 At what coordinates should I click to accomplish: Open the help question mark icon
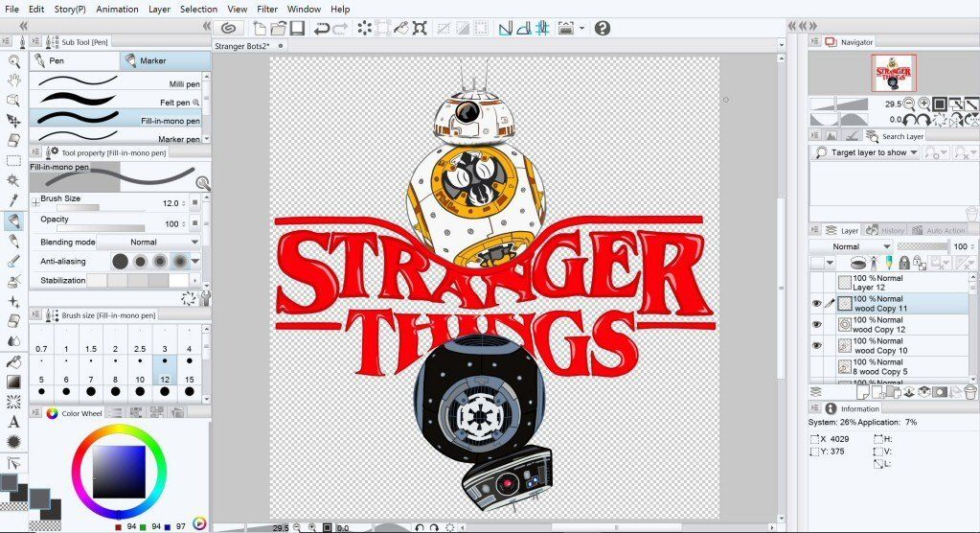click(602, 28)
